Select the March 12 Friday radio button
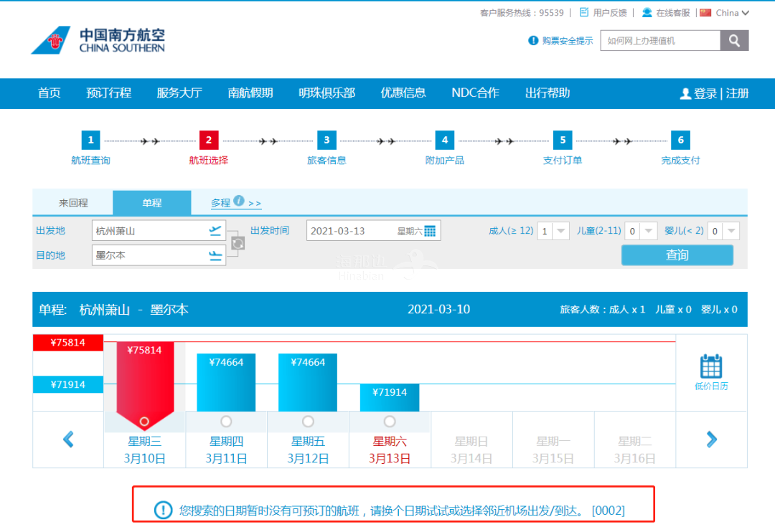 point(308,421)
